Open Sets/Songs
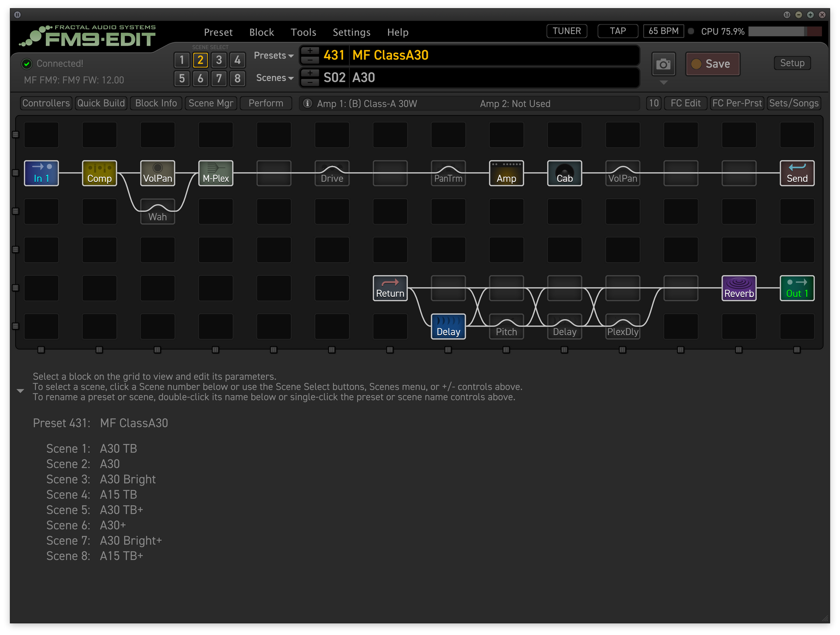The width and height of the screenshot is (840, 635). tap(793, 104)
